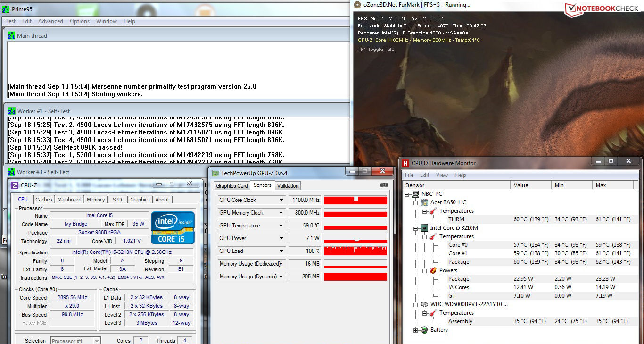The width and height of the screenshot is (644, 344).
Task: Open the Memory Usage (Dedicated) dropdown
Action: [282, 264]
